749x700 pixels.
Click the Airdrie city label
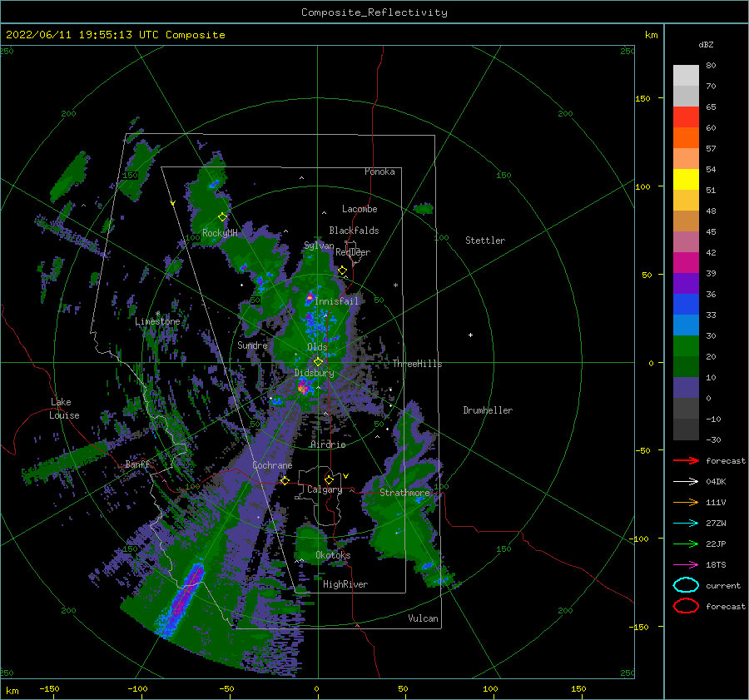(x=328, y=444)
